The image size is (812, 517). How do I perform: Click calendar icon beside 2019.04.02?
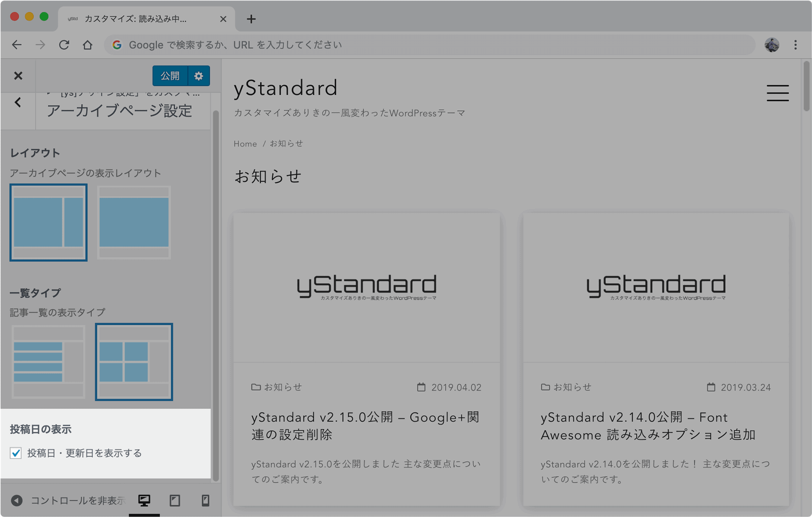click(x=421, y=387)
